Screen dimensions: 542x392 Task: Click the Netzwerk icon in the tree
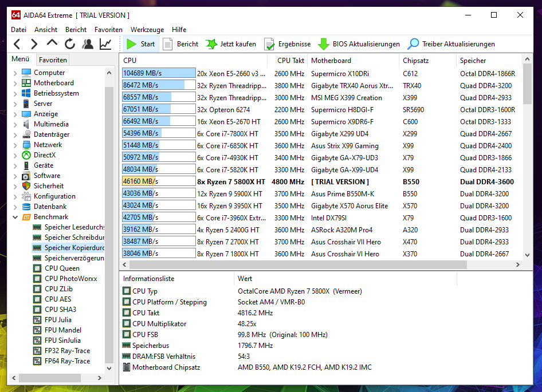[x=26, y=145]
